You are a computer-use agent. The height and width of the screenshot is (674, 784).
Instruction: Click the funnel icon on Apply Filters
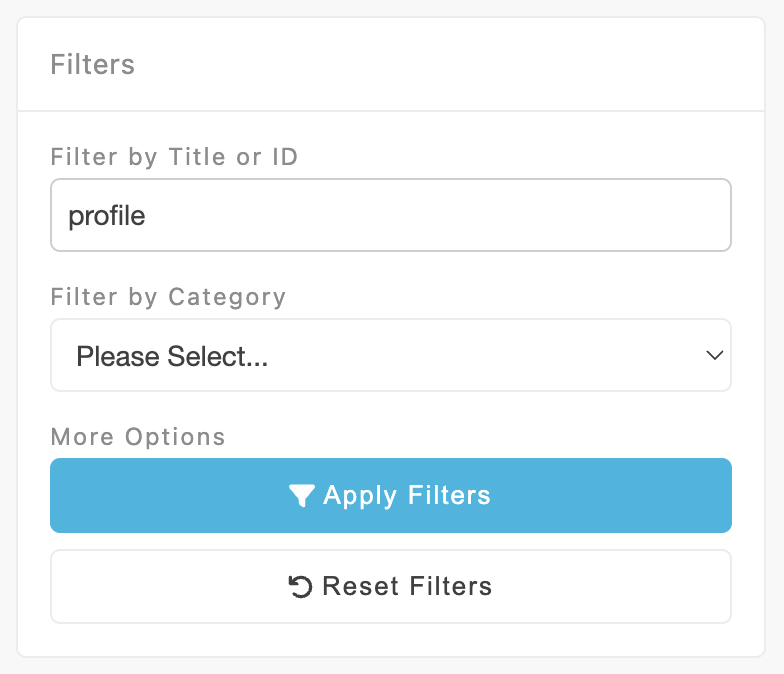302,495
